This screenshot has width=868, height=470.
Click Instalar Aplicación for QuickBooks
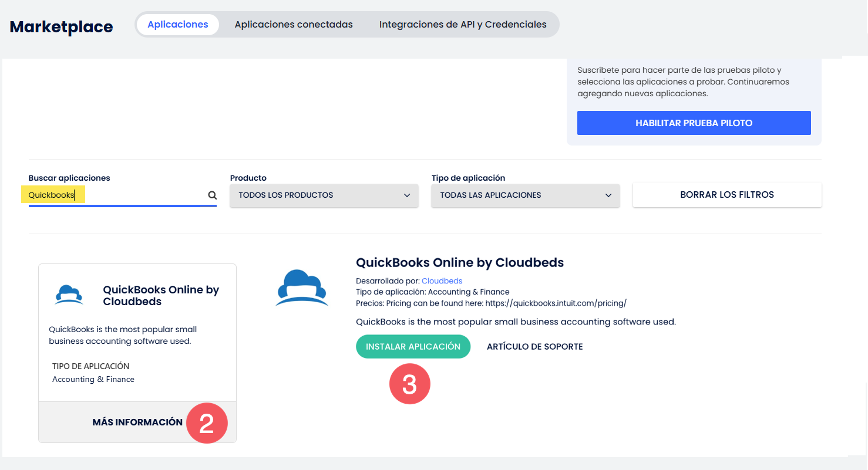coord(413,347)
